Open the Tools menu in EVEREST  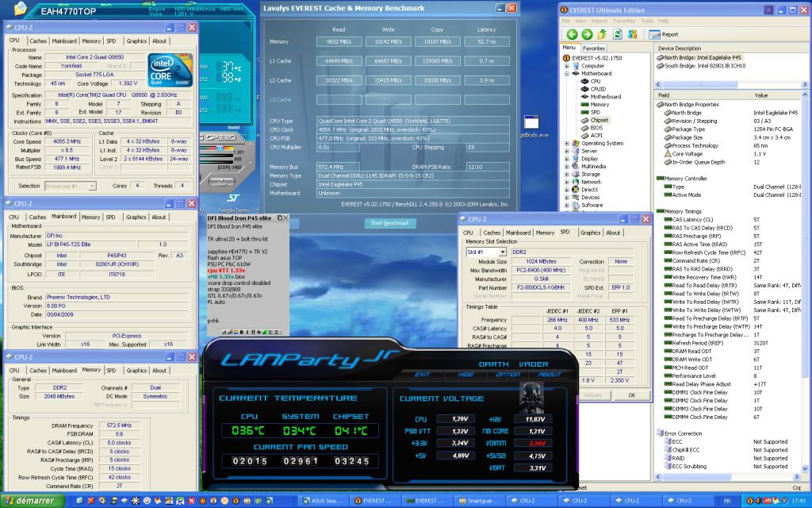click(x=646, y=21)
